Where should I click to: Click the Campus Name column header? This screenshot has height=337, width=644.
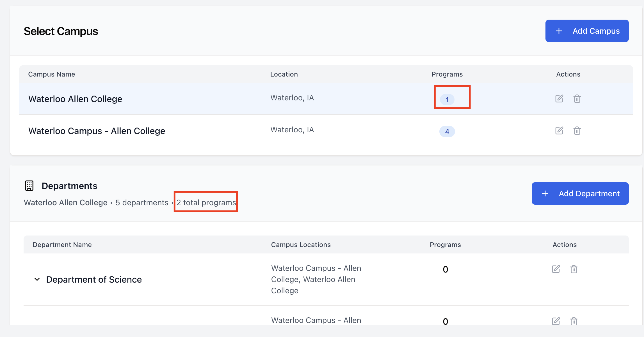tap(52, 74)
